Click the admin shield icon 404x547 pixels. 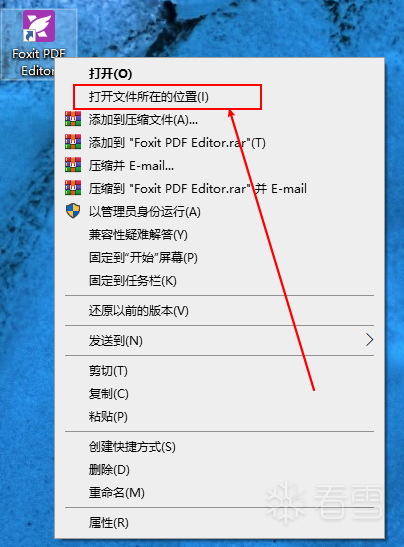click(73, 211)
